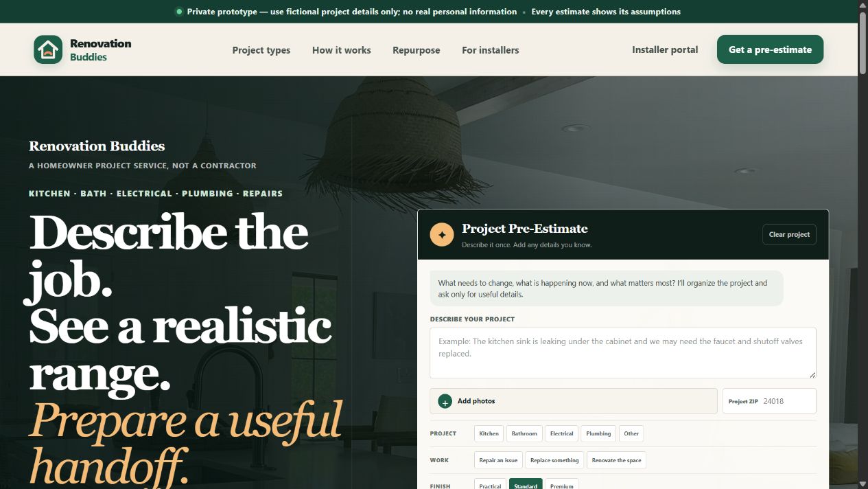Click the Project ZIP input field
This screenshot has height=489, width=868.
pyautogui.click(x=769, y=401)
